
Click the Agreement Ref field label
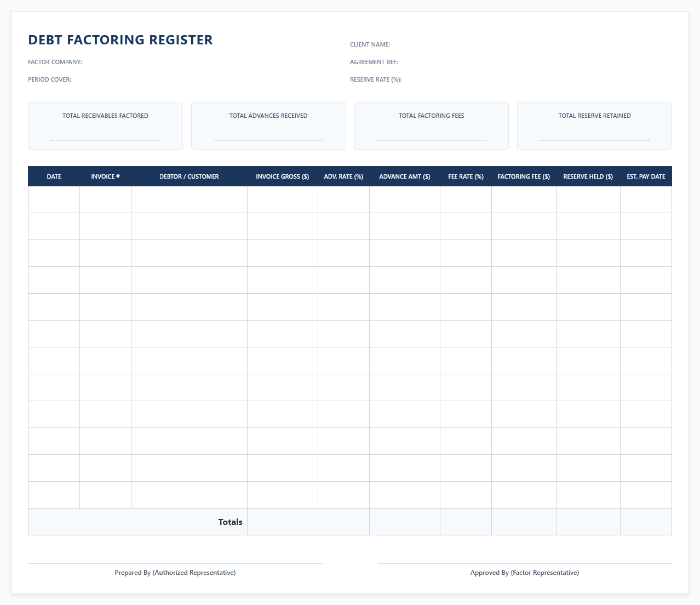pos(374,62)
